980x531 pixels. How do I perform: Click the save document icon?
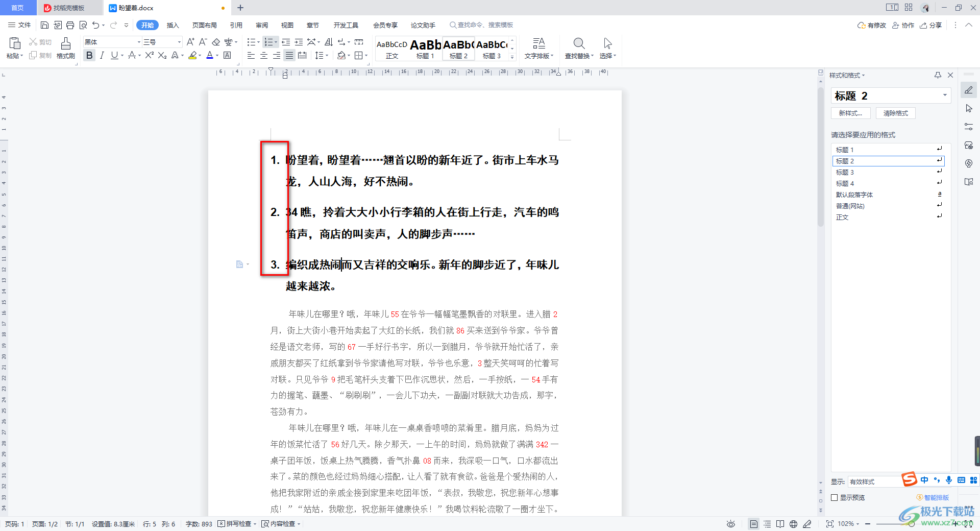[x=44, y=25]
